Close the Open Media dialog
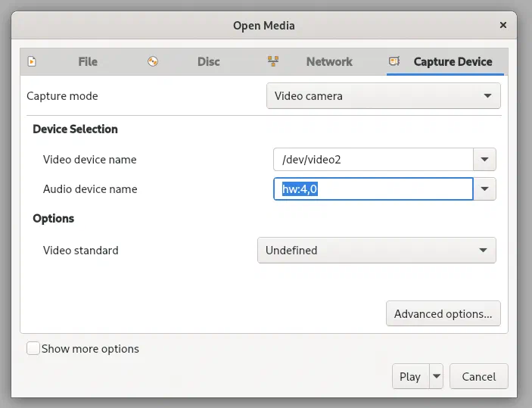The width and height of the screenshot is (532, 408). tap(503, 25)
